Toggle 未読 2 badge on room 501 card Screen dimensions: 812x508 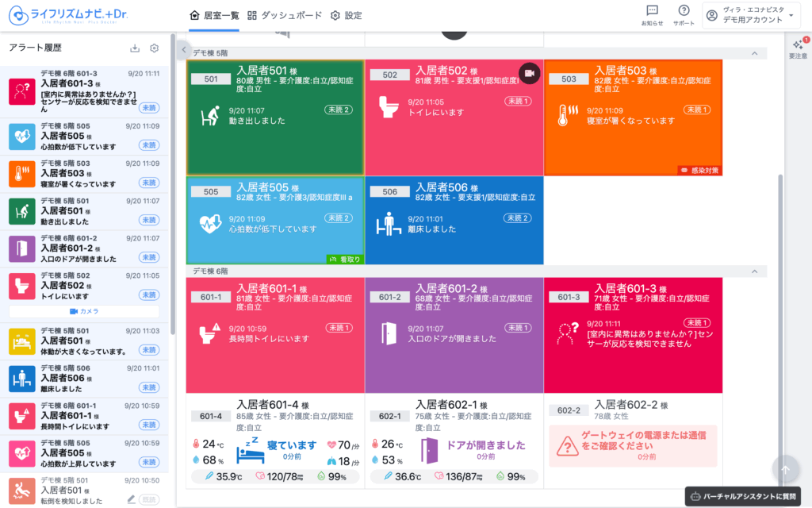(x=339, y=110)
